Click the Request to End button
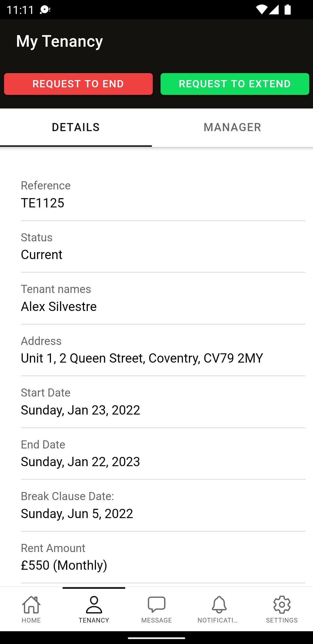The height and width of the screenshot is (644, 313). pos(78,84)
